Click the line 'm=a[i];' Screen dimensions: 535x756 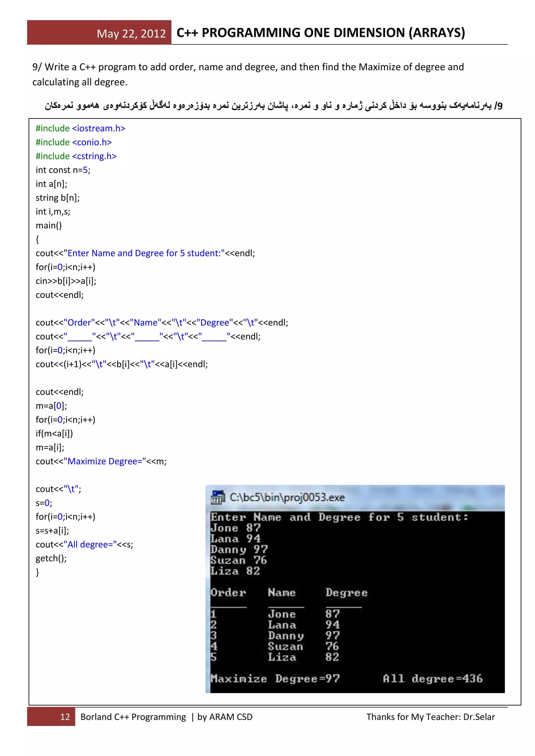click(50, 447)
